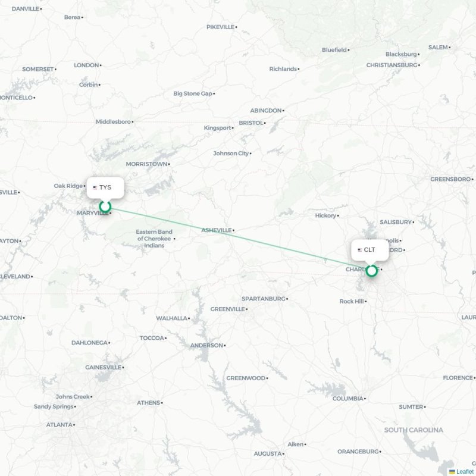The width and height of the screenshot is (476, 476).
Task: Click the SOUTH CAROLINA state label
Action: point(414,430)
